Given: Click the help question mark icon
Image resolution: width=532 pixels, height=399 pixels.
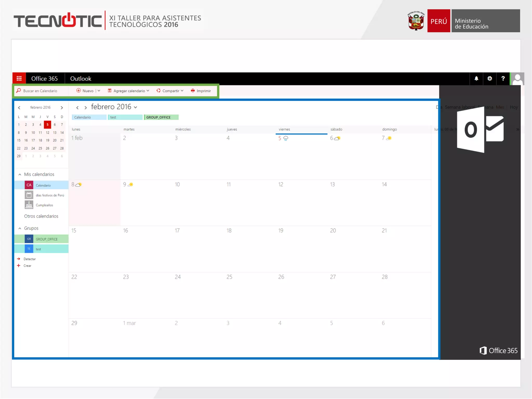Looking at the screenshot, I should tap(503, 78).
